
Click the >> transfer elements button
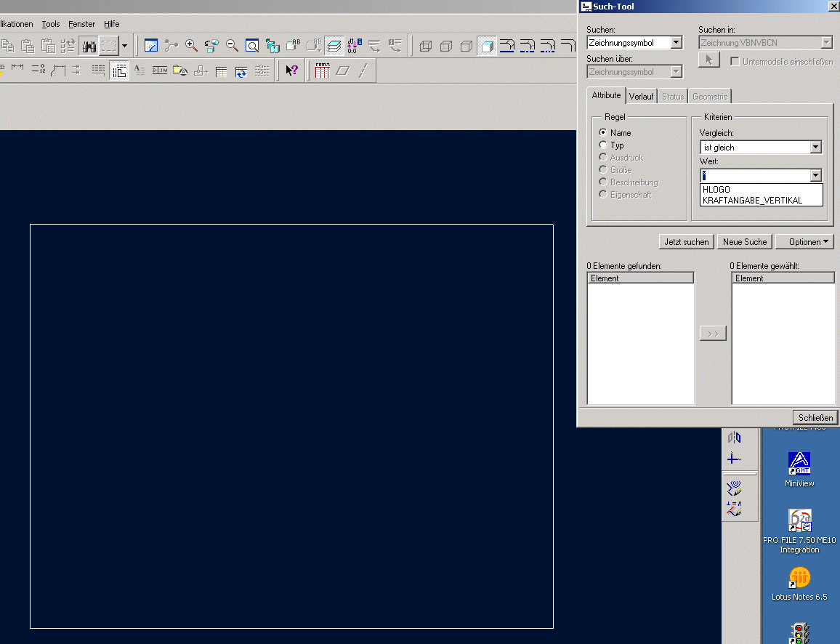(713, 334)
